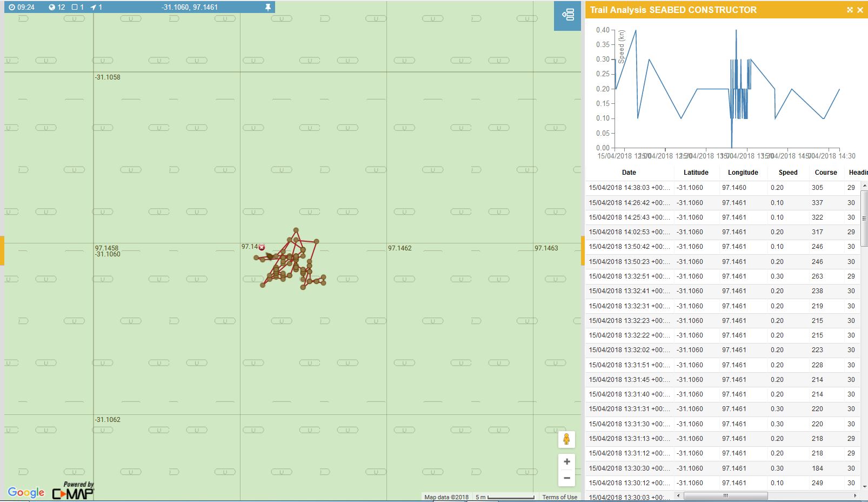
Task: Click the yellow handle beside trail panel
Action: 583,251
